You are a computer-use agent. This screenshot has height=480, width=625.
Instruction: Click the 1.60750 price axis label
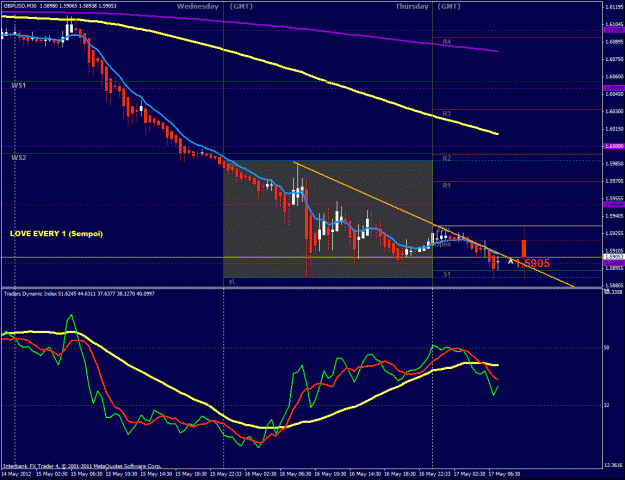pyautogui.click(x=614, y=59)
